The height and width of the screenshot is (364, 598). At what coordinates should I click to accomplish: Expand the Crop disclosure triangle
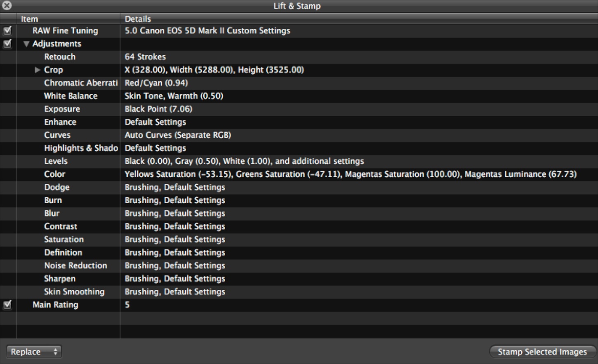[x=38, y=70]
